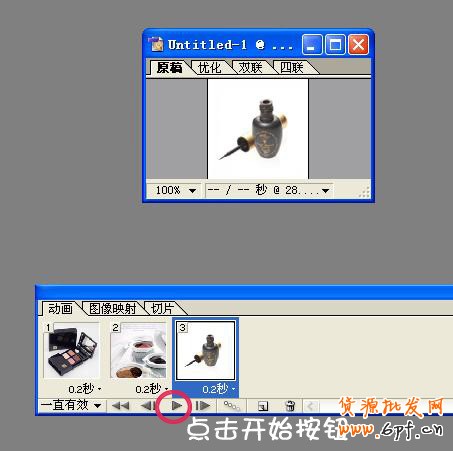Step back to previous frame
Viewport: 453px width, 451px height.
[147, 406]
